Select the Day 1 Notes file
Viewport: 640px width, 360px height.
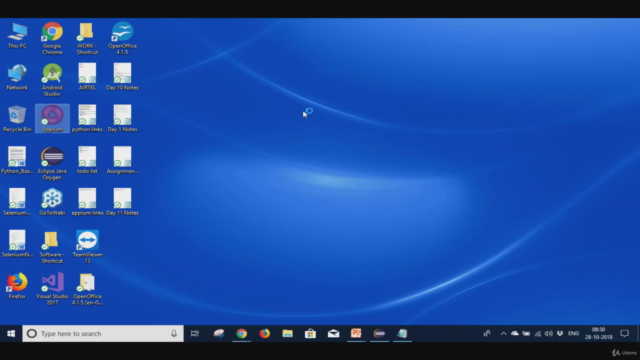point(122,119)
